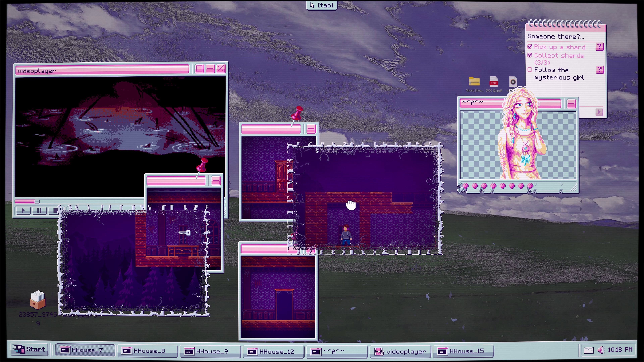Pause the videoplayer playback
The width and height of the screenshot is (644, 362).
tap(39, 211)
